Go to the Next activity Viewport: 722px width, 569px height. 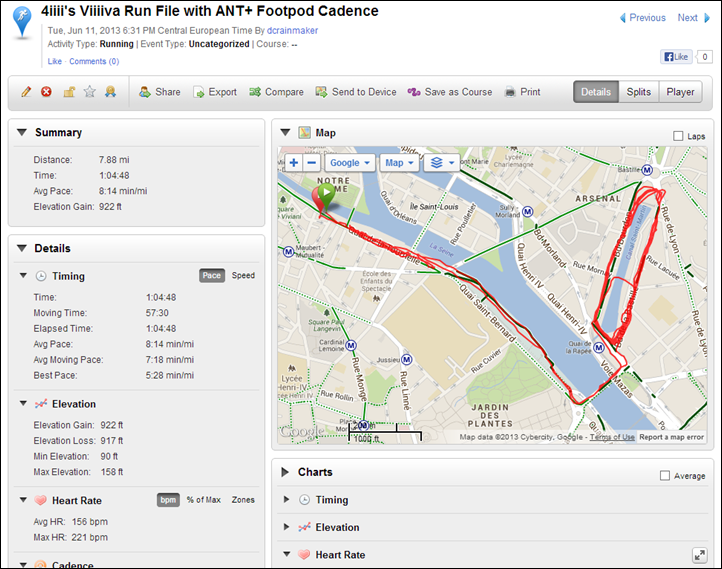tap(693, 18)
